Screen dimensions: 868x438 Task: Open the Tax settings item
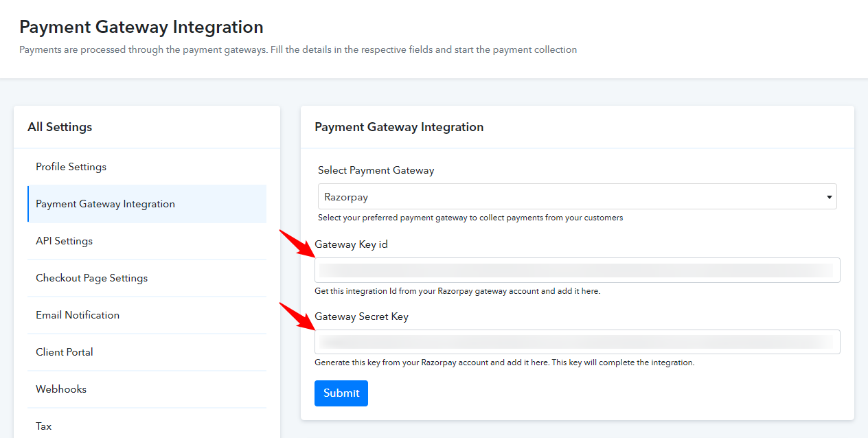[44, 426]
